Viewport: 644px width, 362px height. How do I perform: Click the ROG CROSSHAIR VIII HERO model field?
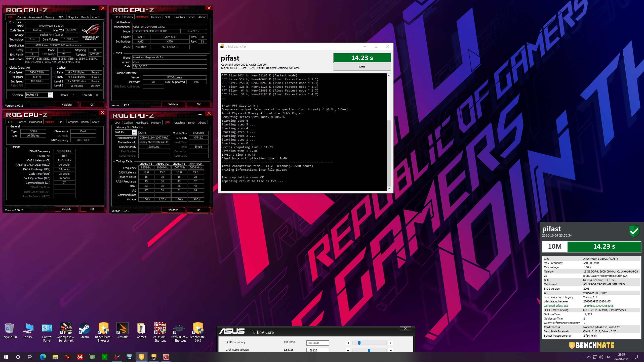[156, 31]
